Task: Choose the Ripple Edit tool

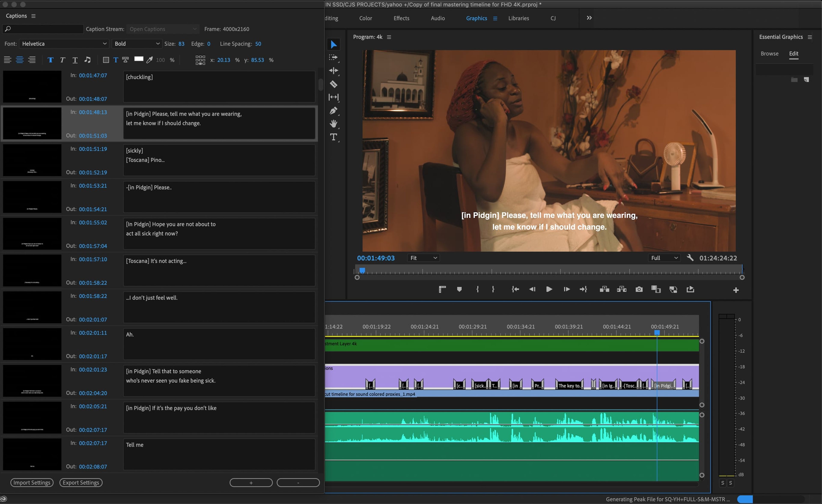Action: (x=333, y=71)
